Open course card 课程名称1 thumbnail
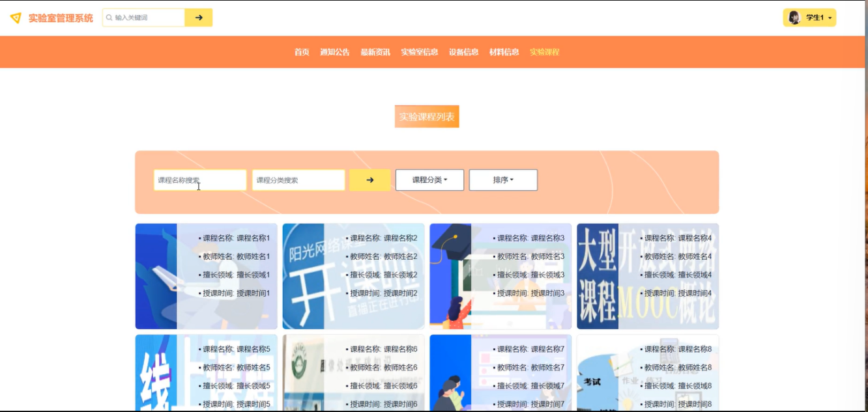868x412 pixels. click(x=207, y=276)
